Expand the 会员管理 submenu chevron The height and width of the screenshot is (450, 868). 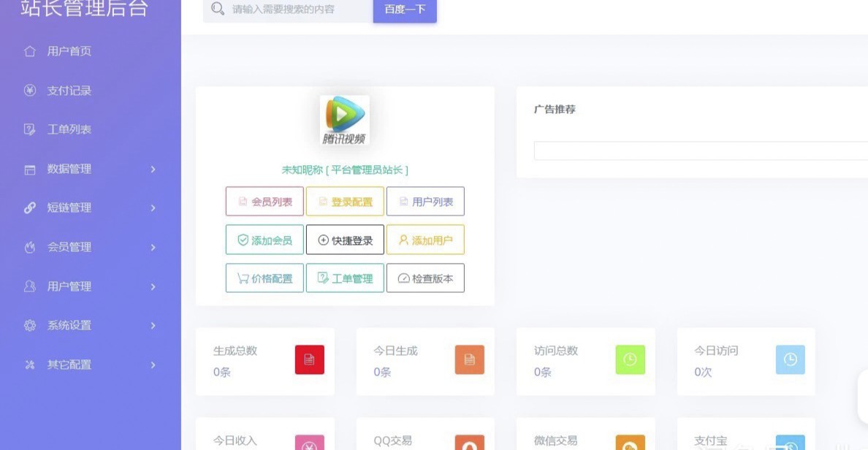[x=153, y=248]
